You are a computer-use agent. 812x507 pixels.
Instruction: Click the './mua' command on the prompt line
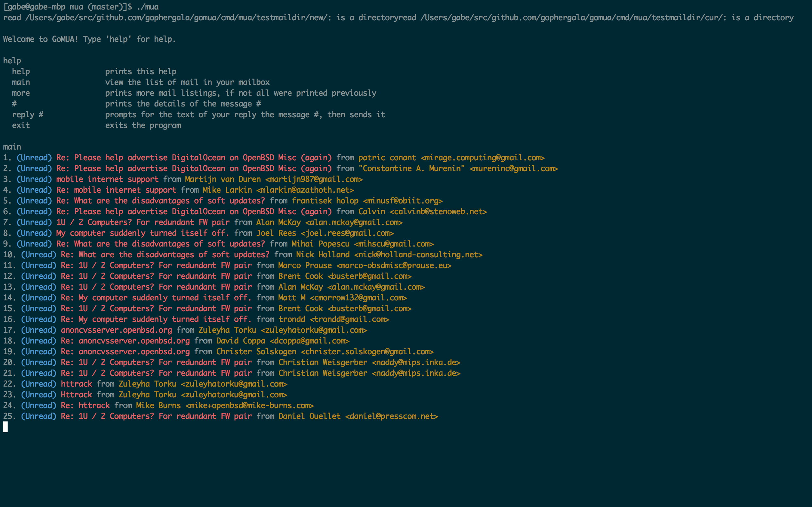[x=147, y=7]
